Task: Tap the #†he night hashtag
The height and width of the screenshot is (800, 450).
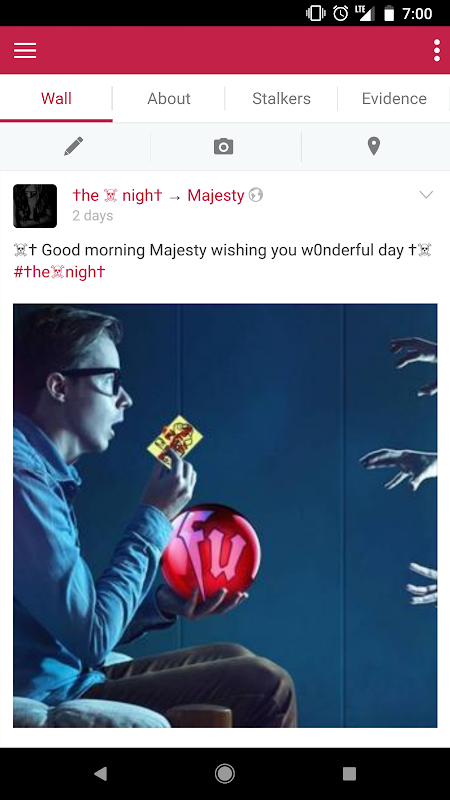Action: point(59,271)
